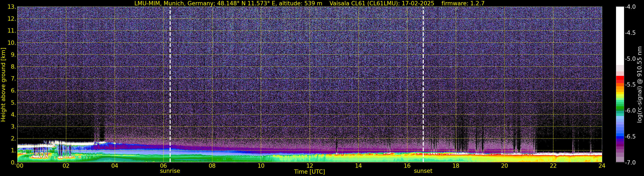This screenshot has height=176, width=644.
Task: Click the "-4.0" colorbar tick label
Action: pyautogui.click(x=630, y=7)
